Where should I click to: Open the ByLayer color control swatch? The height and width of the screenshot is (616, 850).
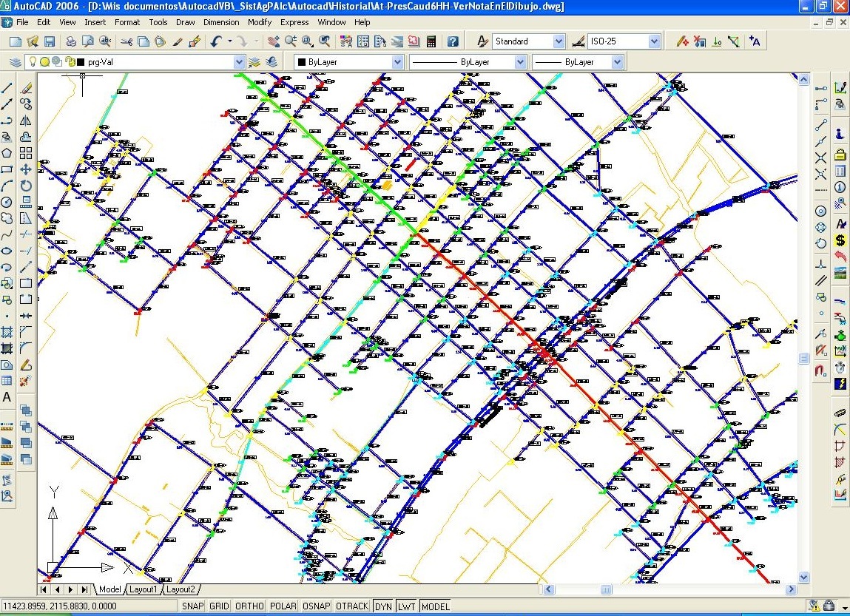tap(348, 63)
